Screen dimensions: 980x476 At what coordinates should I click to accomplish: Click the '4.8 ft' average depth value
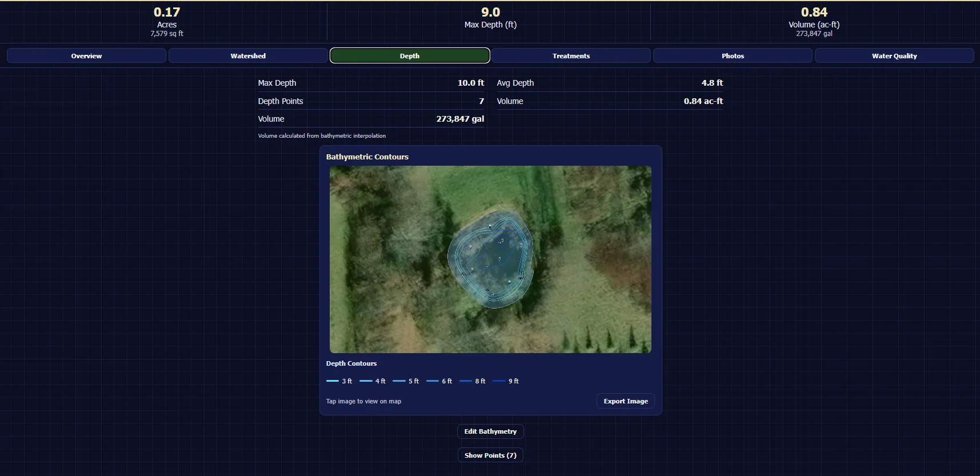pos(712,83)
